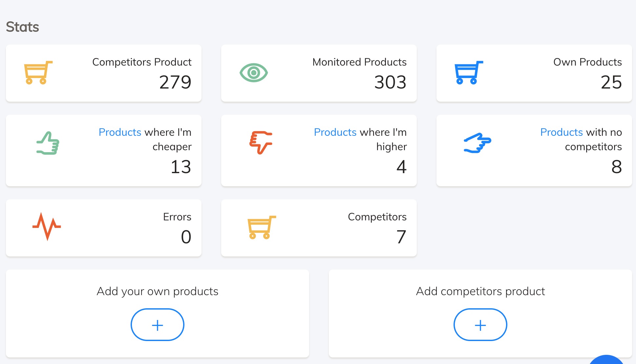The width and height of the screenshot is (636, 364).
Task: Click the blue floating circle button at bottom-right
Action: tap(606, 360)
